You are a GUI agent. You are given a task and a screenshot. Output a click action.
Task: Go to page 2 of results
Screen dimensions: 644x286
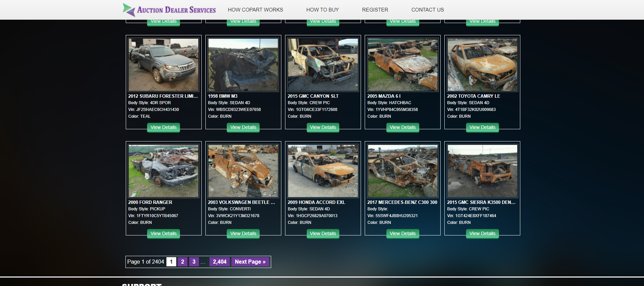[182, 262]
